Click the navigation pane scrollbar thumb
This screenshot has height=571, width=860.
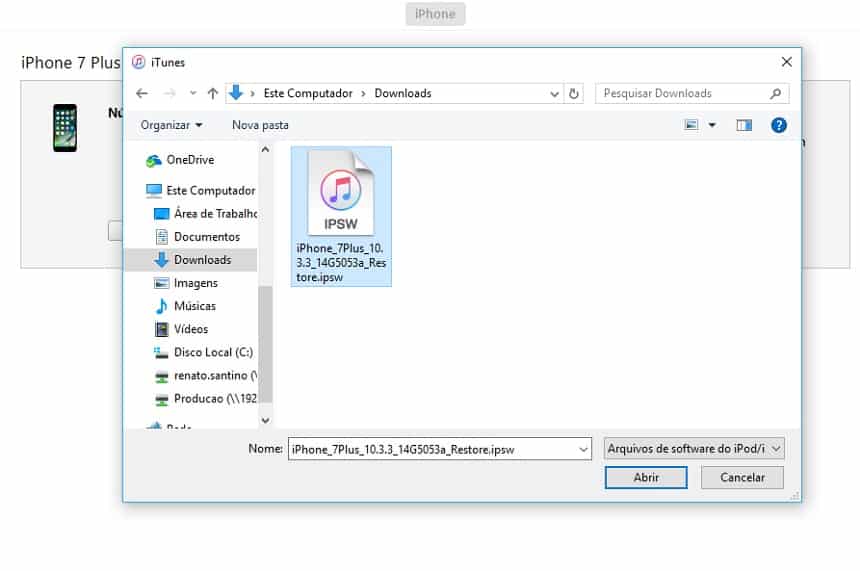[x=265, y=344]
